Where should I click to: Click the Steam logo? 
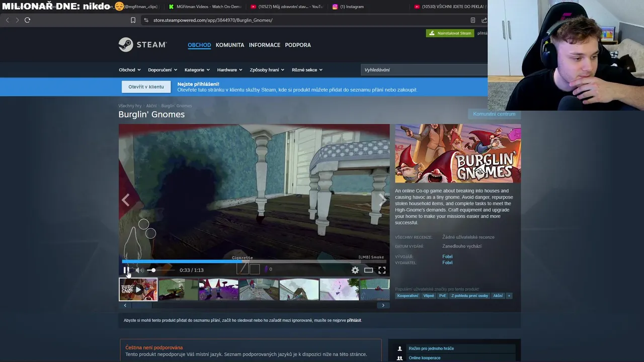pyautogui.click(x=142, y=45)
